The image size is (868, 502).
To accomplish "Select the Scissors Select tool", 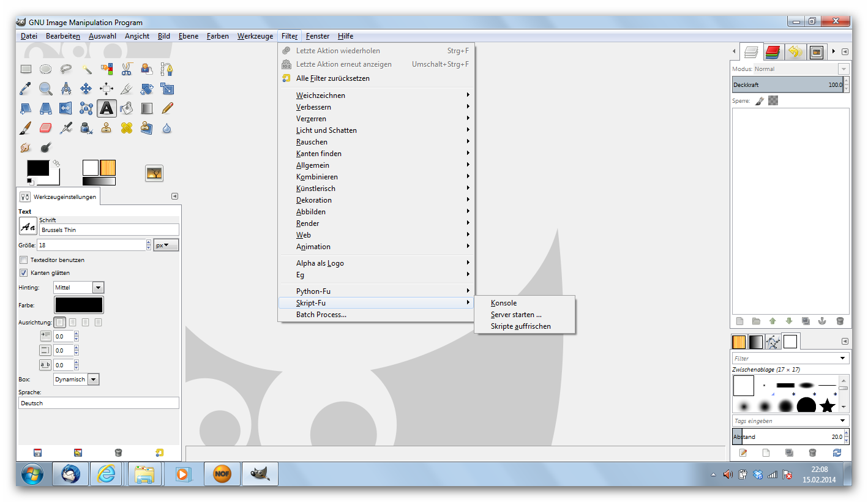I will (127, 69).
